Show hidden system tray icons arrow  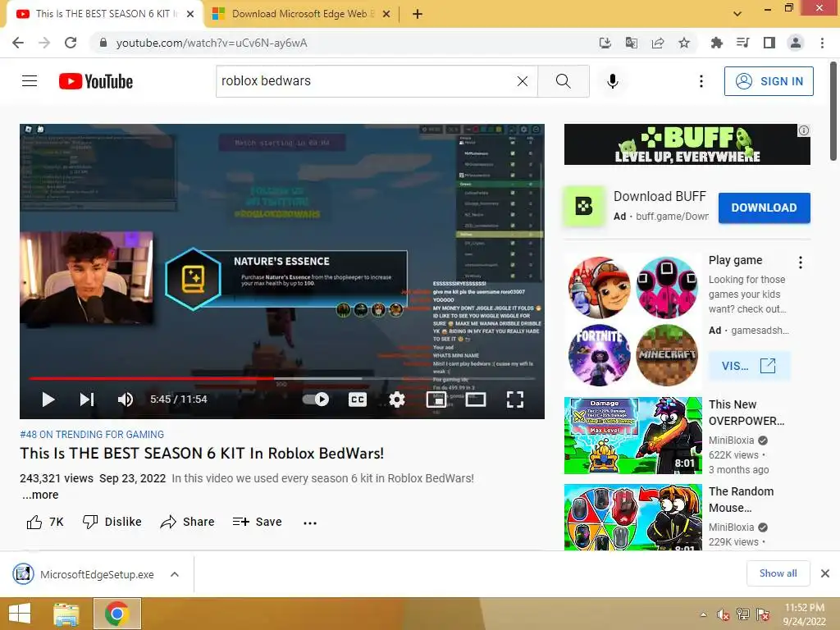tap(703, 614)
